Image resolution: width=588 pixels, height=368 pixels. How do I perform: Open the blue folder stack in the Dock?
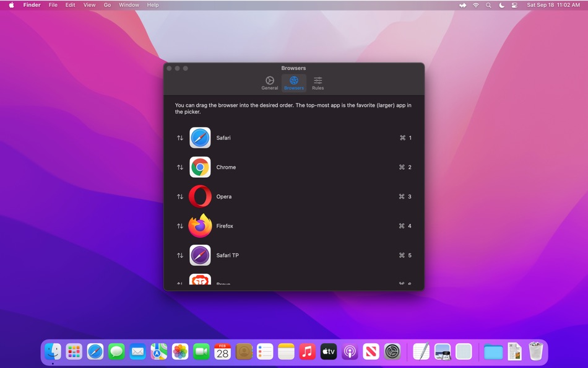tap(493, 353)
